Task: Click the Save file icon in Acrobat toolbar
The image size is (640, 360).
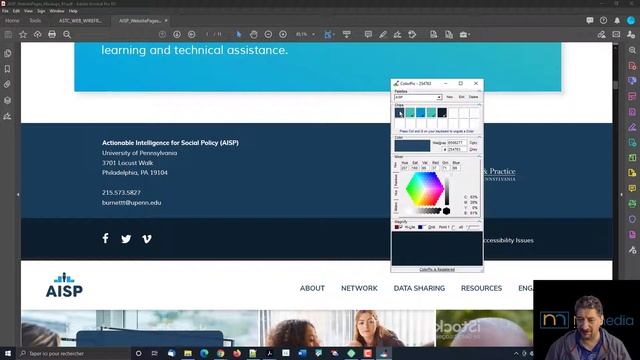Action: [8, 35]
